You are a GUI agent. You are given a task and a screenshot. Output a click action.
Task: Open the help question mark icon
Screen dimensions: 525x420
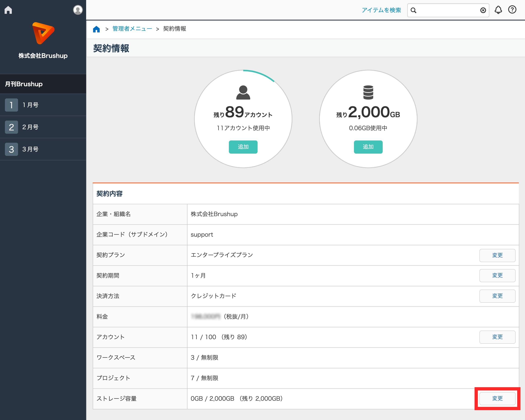pos(512,9)
